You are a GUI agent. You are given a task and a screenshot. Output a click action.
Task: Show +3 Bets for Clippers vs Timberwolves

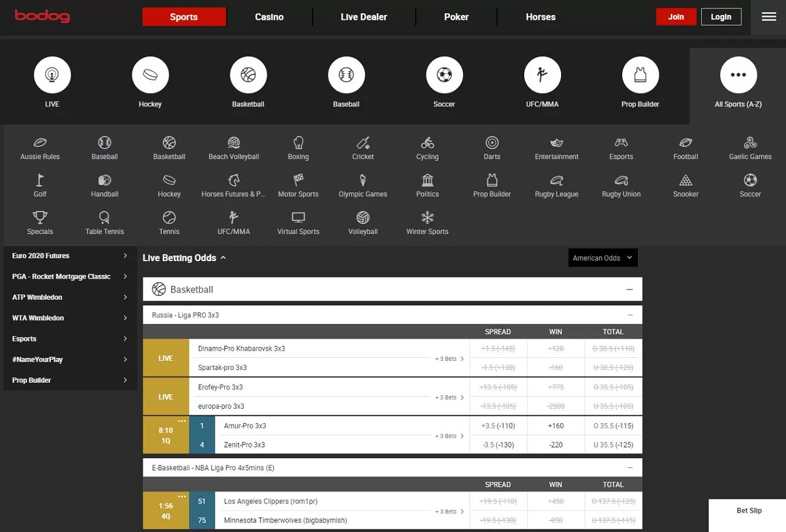tap(450, 511)
